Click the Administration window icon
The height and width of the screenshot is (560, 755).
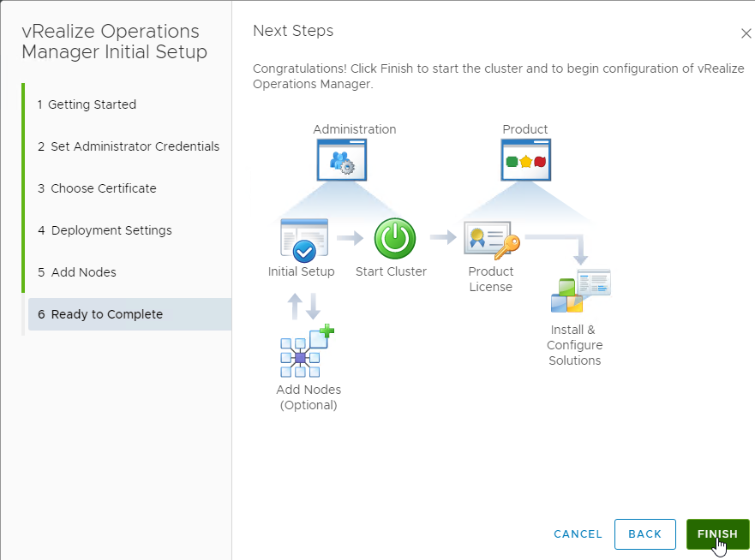pyautogui.click(x=342, y=160)
